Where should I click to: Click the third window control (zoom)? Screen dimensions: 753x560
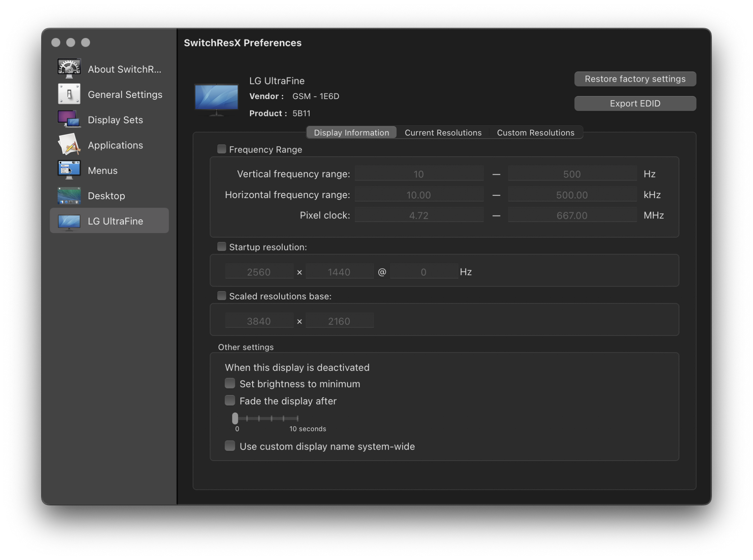click(86, 42)
